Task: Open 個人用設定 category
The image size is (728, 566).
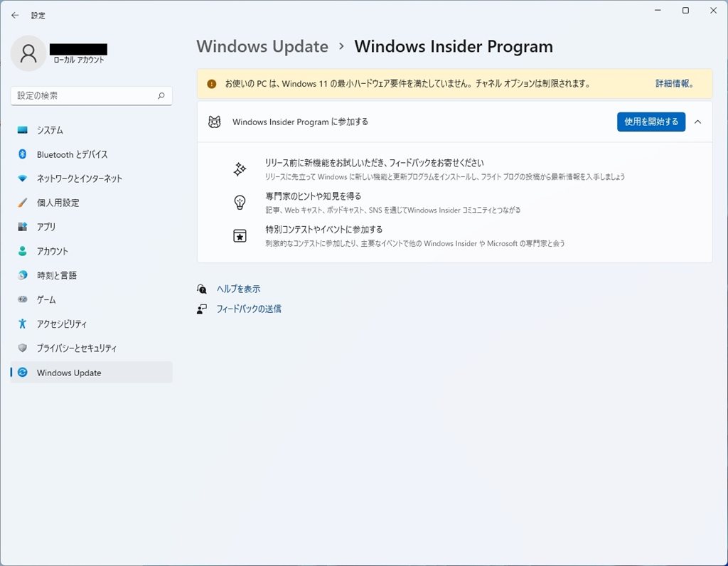Action: (92, 203)
